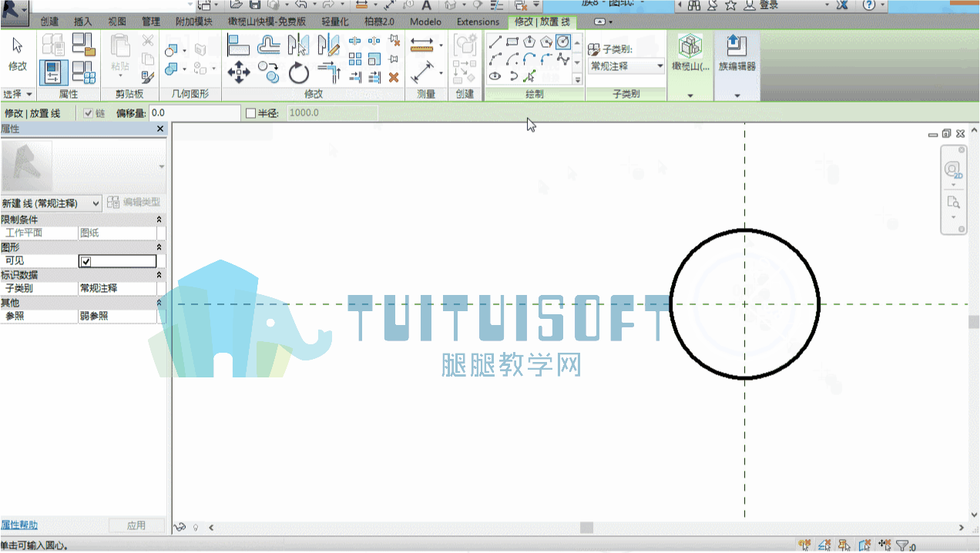
Task: Pick the Ellipse draw tool
Action: 495,76
